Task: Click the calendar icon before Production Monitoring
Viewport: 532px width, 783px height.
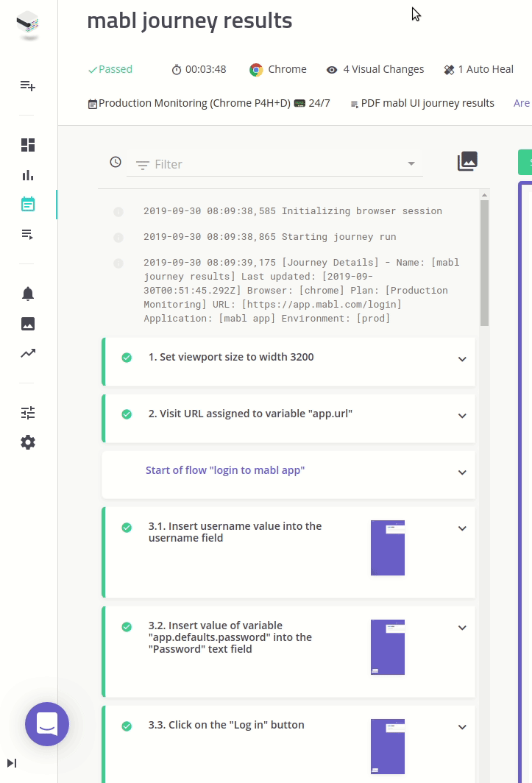Action: click(x=93, y=104)
